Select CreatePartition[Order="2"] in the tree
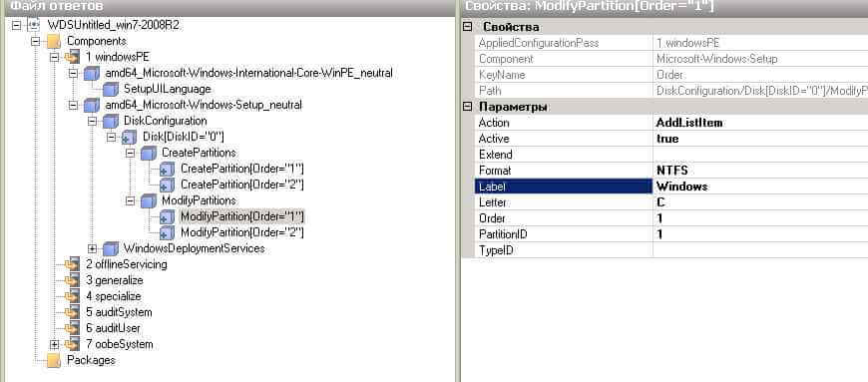Screen dimensions: 868x382 (x=241, y=185)
